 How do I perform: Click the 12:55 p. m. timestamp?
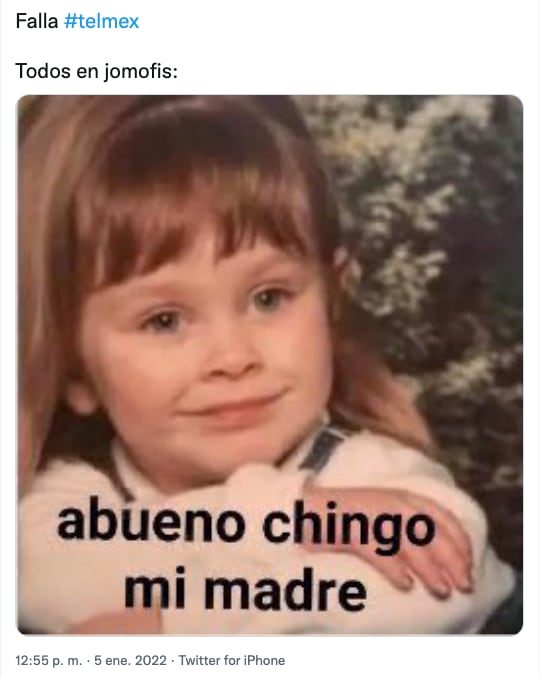48,660
